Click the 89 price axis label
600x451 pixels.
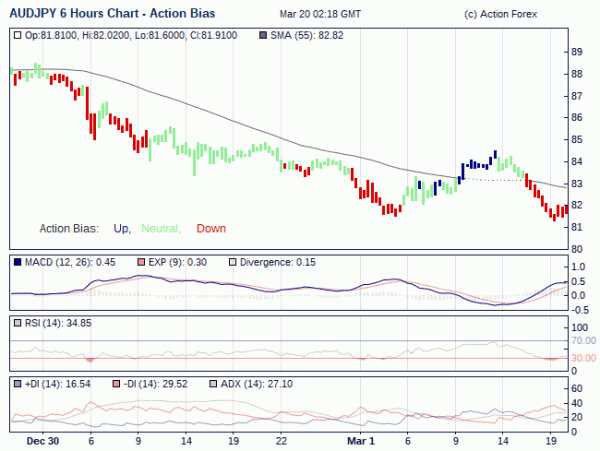pyautogui.click(x=577, y=52)
